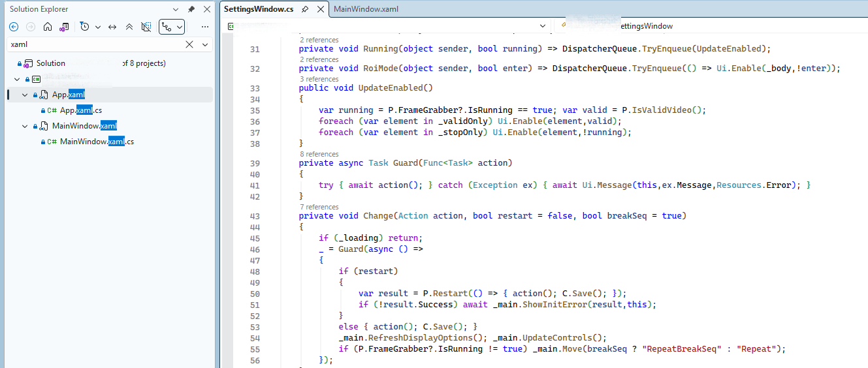
Task: Collapse the C# project node
Action: click(17, 79)
